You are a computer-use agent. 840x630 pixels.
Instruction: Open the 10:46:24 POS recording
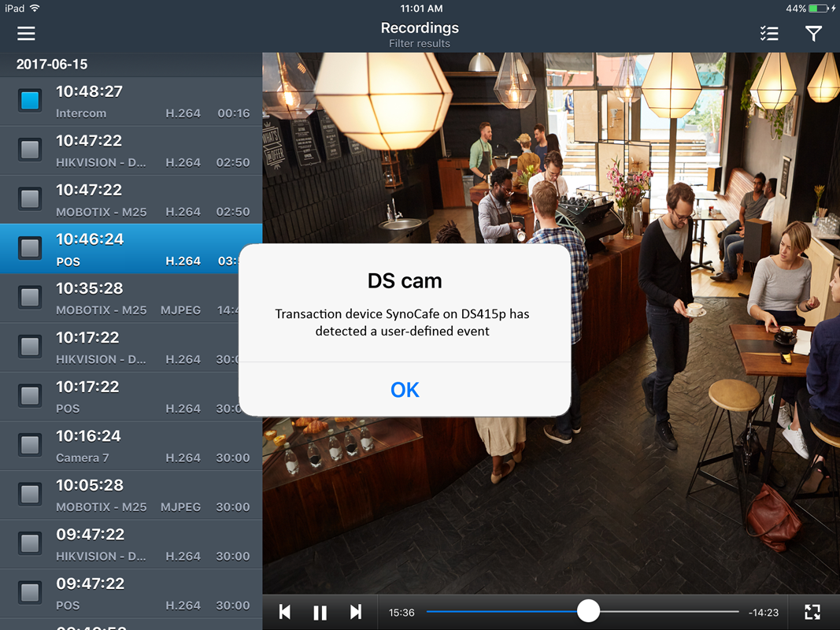(142, 249)
